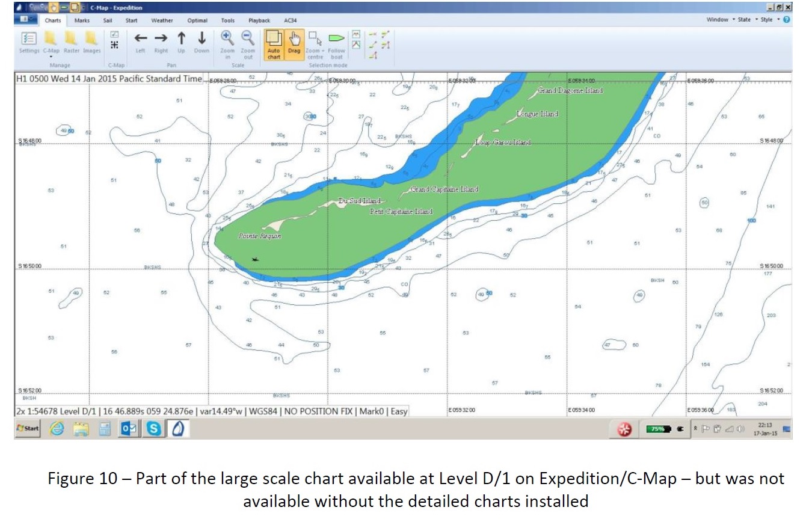Click Loup Garou Island label
The width and height of the screenshot is (812, 522).
click(x=503, y=143)
